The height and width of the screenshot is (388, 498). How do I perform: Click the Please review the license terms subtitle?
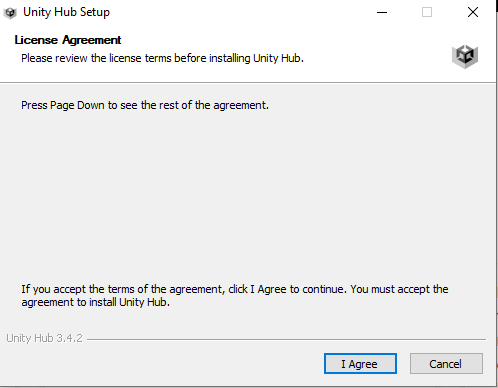pos(162,58)
